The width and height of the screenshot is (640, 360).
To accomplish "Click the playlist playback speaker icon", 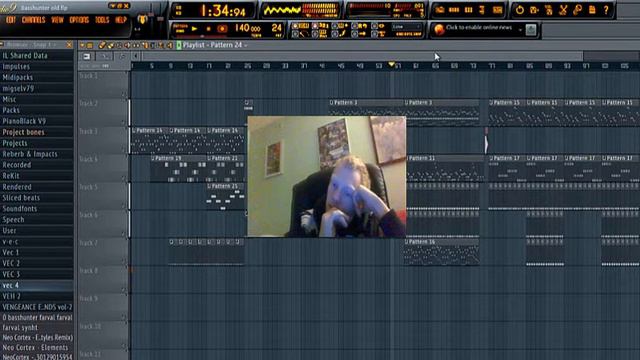I will pos(169,45).
